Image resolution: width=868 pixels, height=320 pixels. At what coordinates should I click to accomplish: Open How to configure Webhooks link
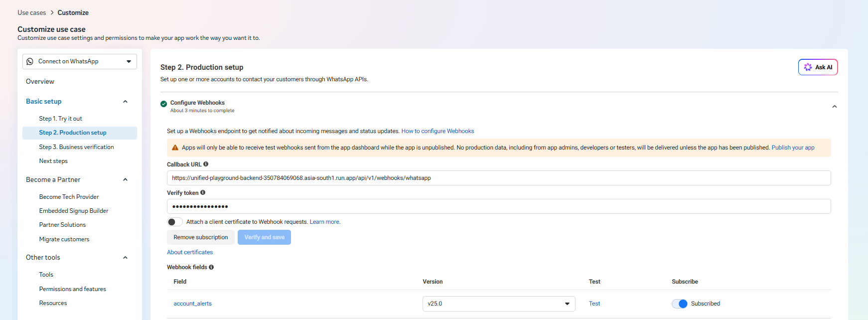(x=437, y=131)
